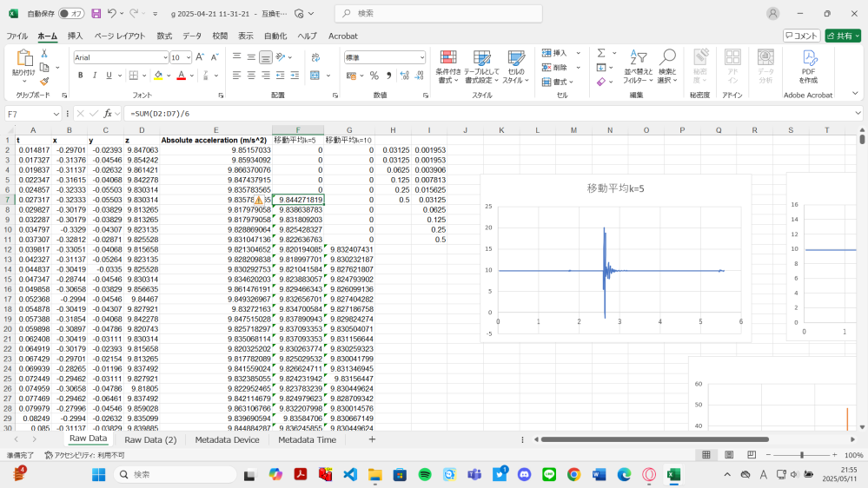Open the 数式 (Formulas) ribbon tab
This screenshot has width=868, height=488.
[164, 36]
